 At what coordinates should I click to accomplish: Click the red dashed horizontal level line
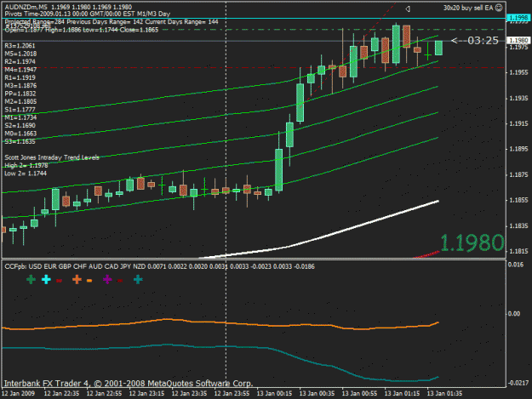[x=255, y=68]
